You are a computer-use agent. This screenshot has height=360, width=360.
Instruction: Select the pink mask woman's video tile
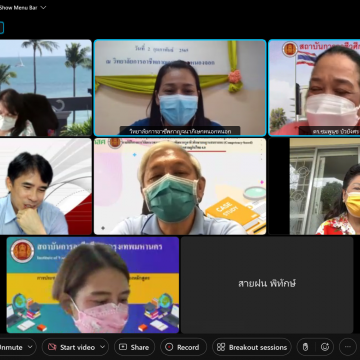[93, 285]
